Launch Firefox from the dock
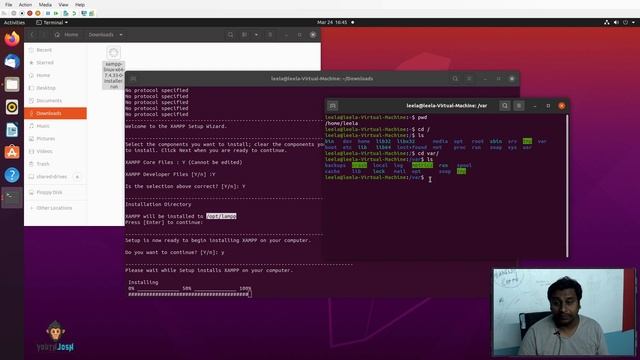Screen dimensions: 640x360 click(12, 39)
